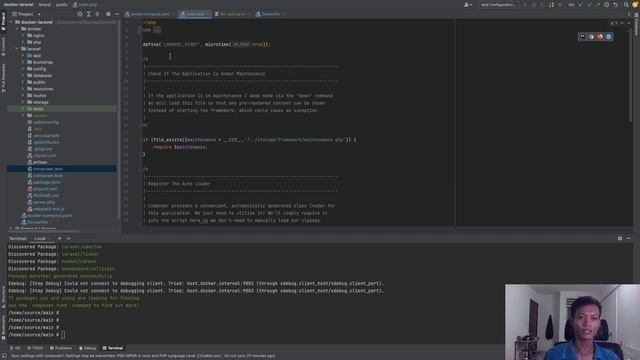Open the Debug tool window at bottom
The image size is (640, 360).
(87, 348)
